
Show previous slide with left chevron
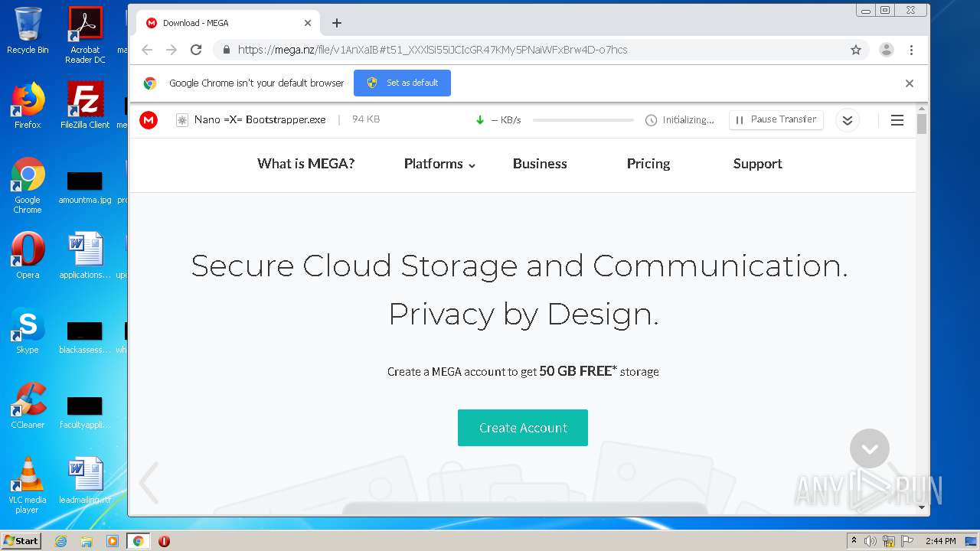pos(149,482)
